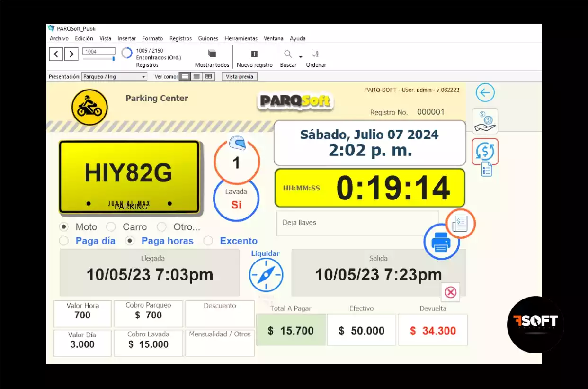This screenshot has width=588, height=389.
Task: Click the record number field 1004
Action: [x=99, y=51]
